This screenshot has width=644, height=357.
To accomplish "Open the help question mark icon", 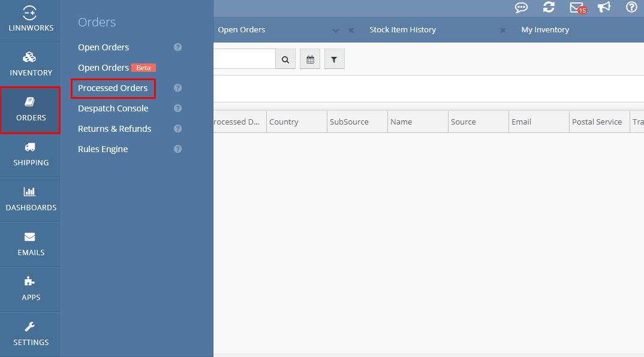I will pos(631,7).
